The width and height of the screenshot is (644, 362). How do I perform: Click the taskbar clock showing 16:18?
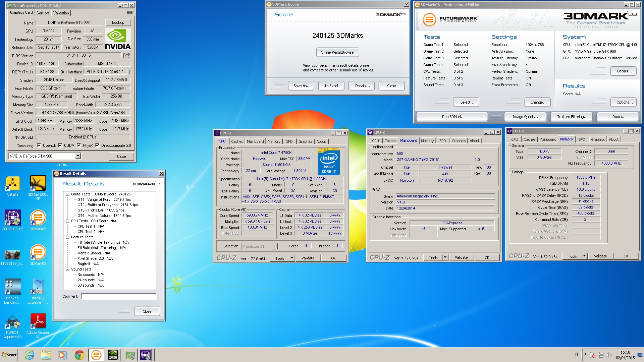click(625, 355)
